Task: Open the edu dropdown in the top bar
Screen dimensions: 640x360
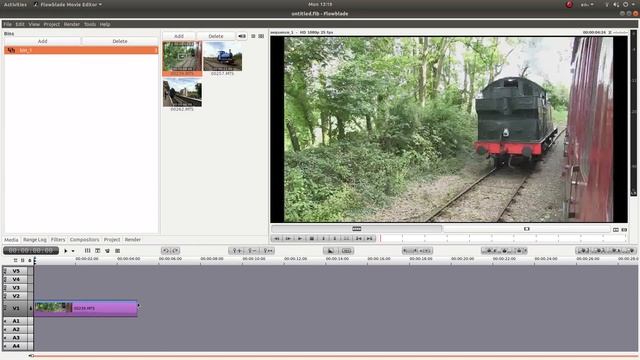Action: point(587,4)
